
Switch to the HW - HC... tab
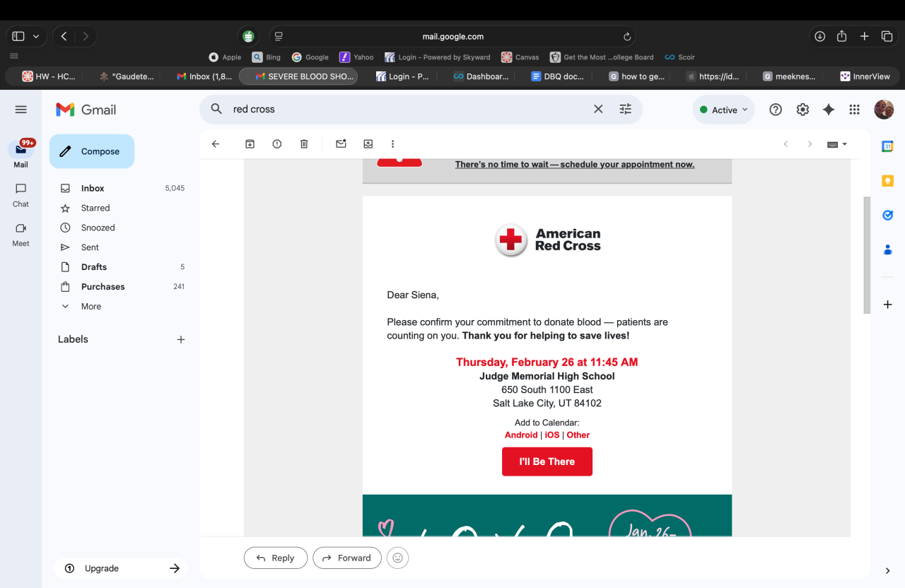pos(48,76)
